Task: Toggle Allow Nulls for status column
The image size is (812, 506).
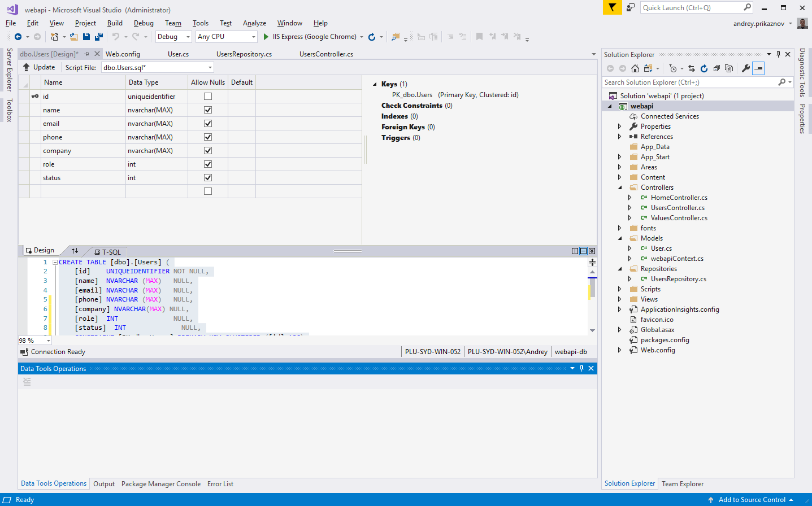Action: 208,178
